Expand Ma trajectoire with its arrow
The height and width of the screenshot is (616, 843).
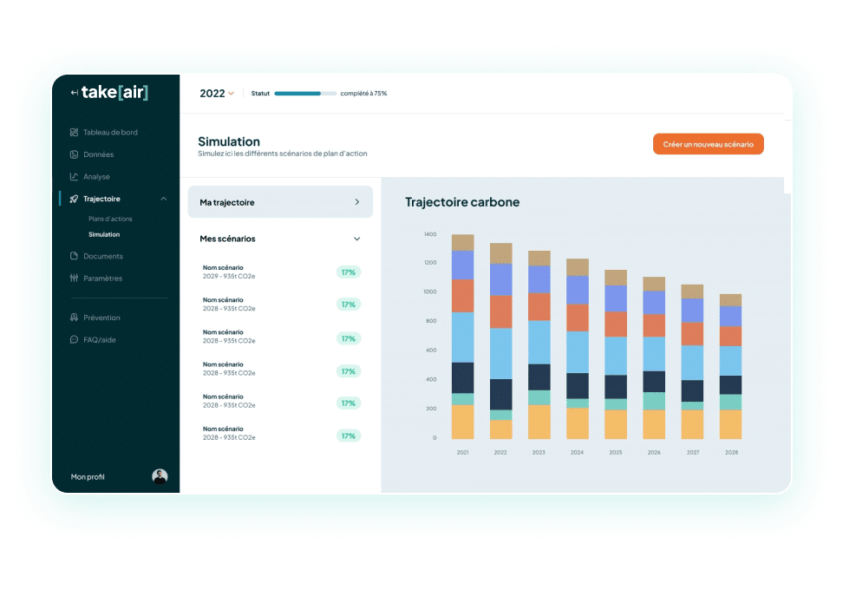[x=357, y=202]
